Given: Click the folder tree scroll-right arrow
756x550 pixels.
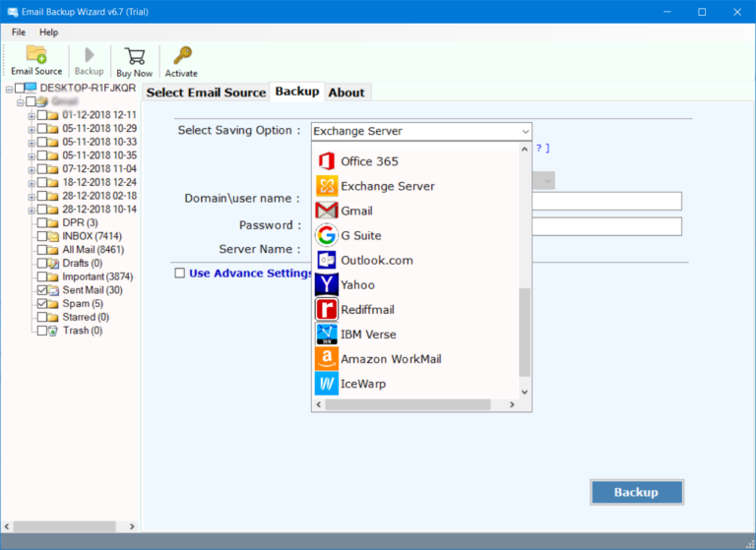Looking at the screenshot, I should click(x=132, y=526).
